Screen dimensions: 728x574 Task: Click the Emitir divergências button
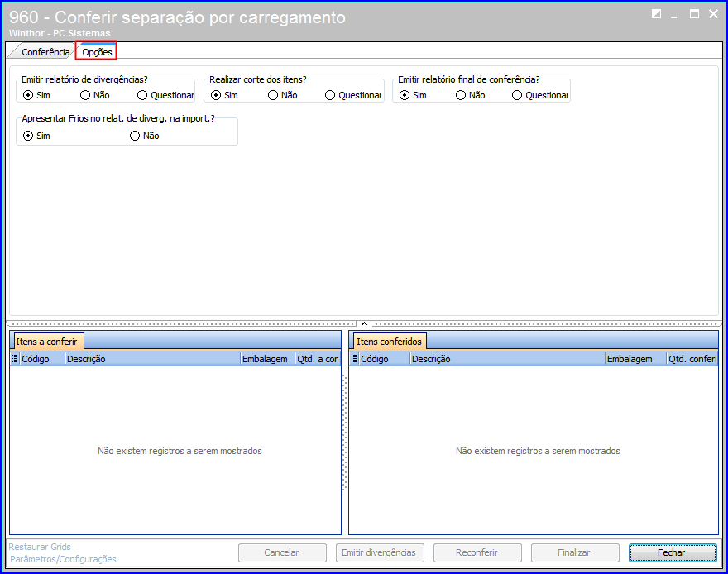(x=380, y=552)
